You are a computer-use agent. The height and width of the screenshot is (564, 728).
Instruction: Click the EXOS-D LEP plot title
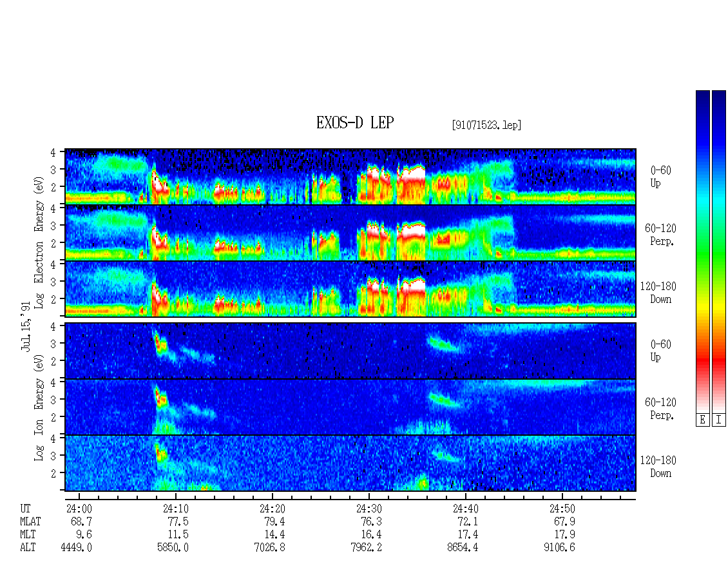tap(355, 122)
